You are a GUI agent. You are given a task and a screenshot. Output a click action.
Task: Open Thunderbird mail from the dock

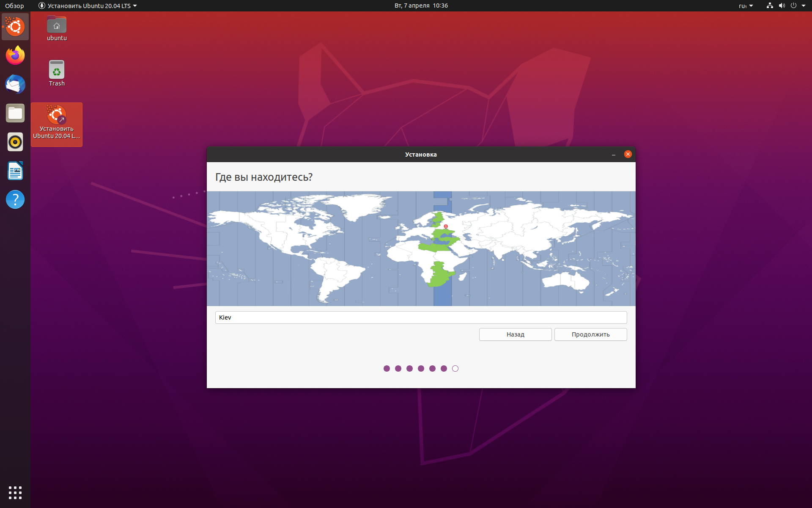[x=15, y=84]
